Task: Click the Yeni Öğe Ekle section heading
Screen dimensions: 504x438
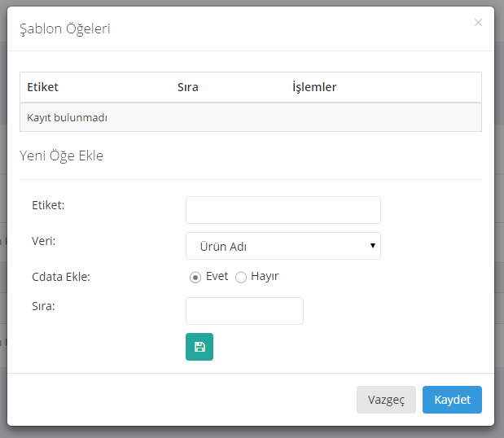Action: [x=62, y=155]
